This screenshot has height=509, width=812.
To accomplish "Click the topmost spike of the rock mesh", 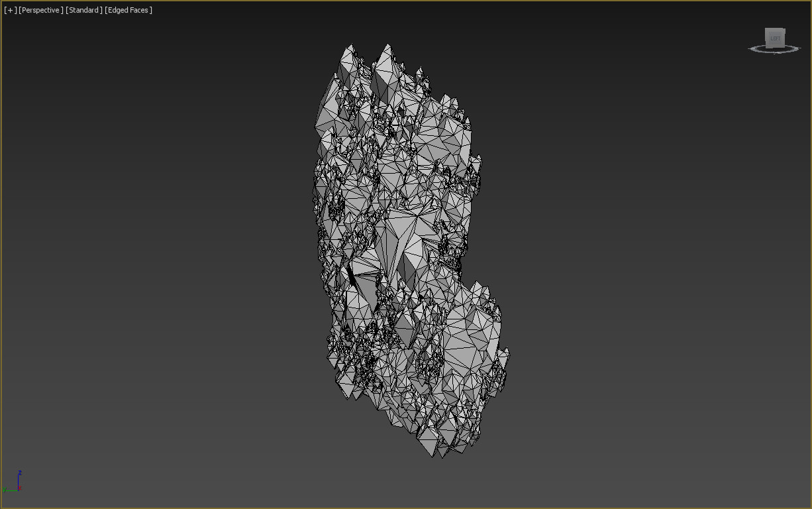I will pos(351,46).
